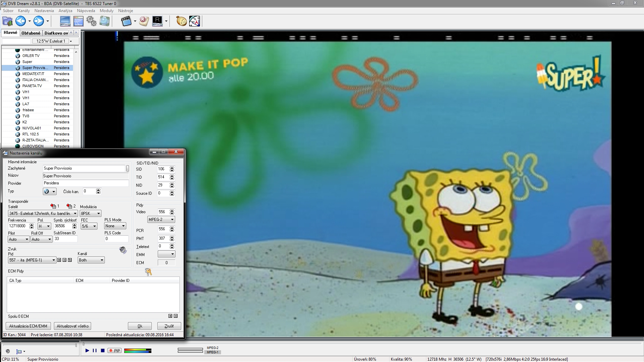
Task: Click the window layout icon in toolbar
Action: pos(78,21)
